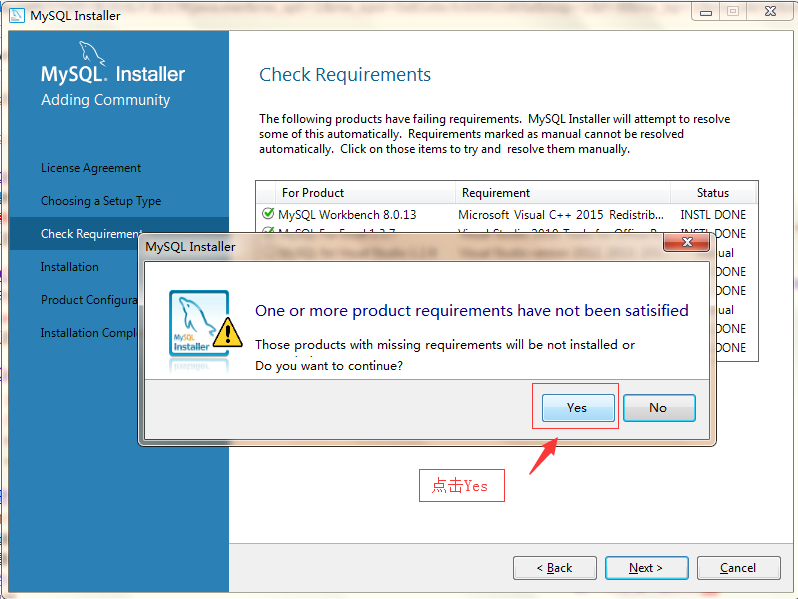Go Back to the previous step

click(555, 567)
